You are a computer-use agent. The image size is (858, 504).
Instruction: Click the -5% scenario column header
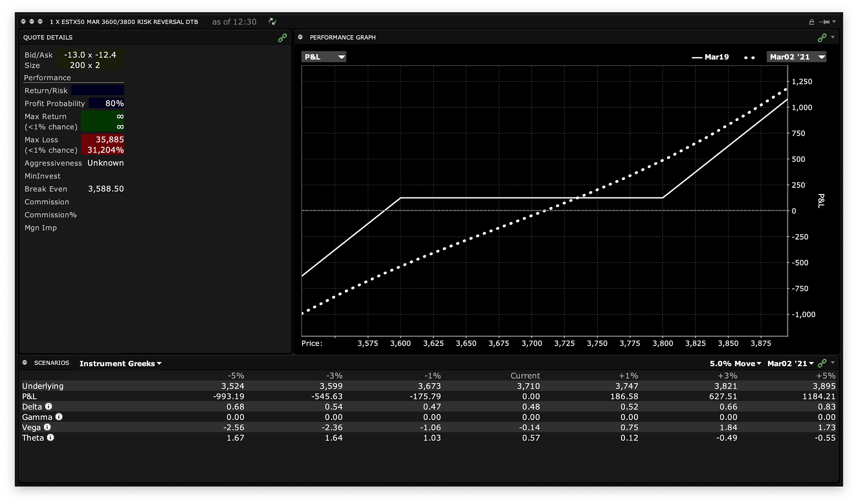236,376
